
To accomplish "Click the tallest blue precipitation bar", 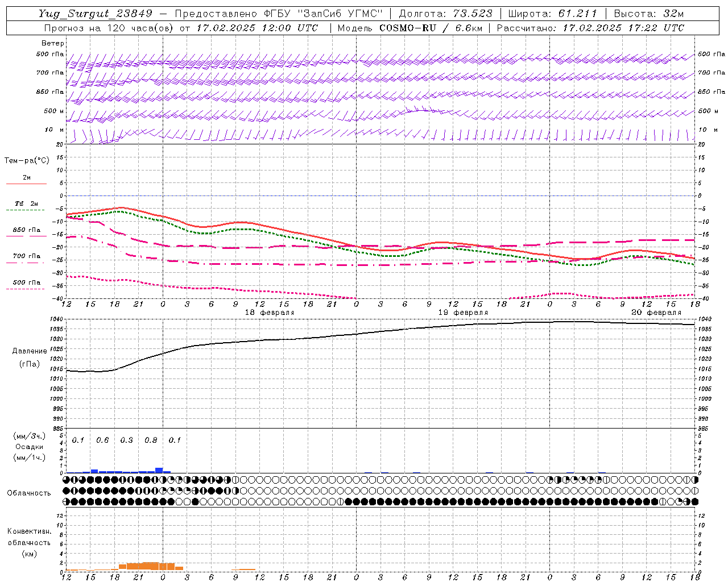I will [159, 470].
